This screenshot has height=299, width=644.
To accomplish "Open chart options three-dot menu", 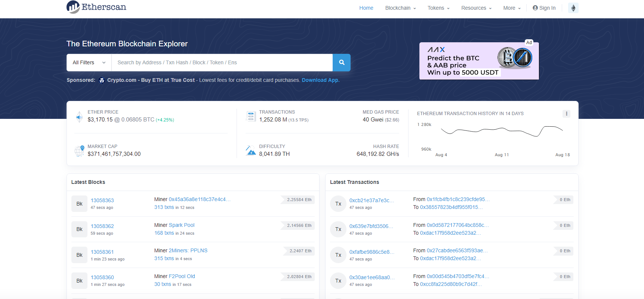I will pos(567,114).
